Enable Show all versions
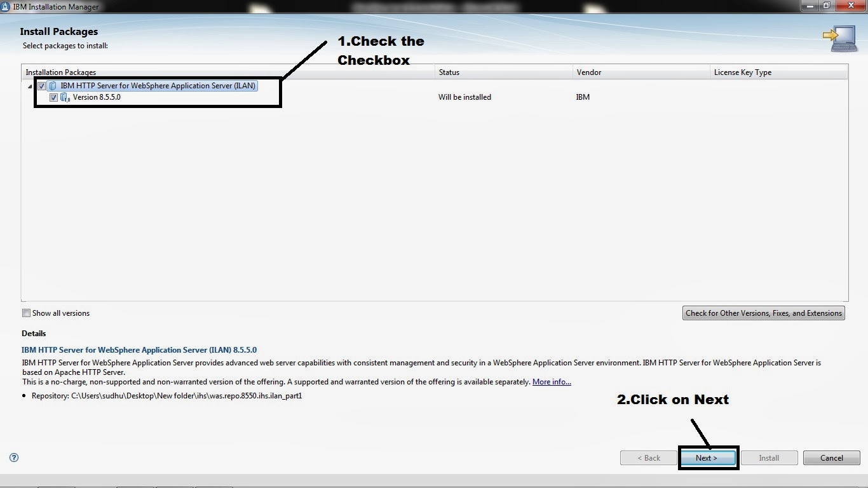The image size is (868, 488). click(x=26, y=313)
